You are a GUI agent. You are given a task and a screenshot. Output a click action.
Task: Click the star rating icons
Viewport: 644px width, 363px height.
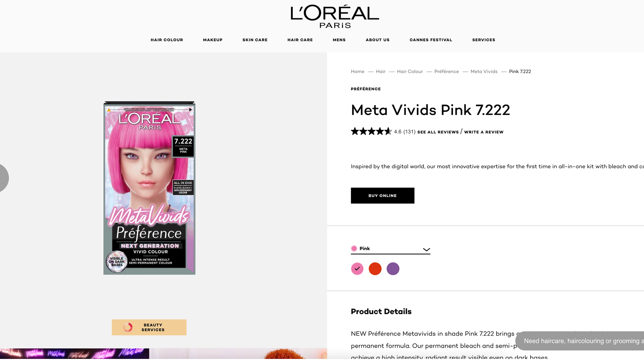point(371,131)
